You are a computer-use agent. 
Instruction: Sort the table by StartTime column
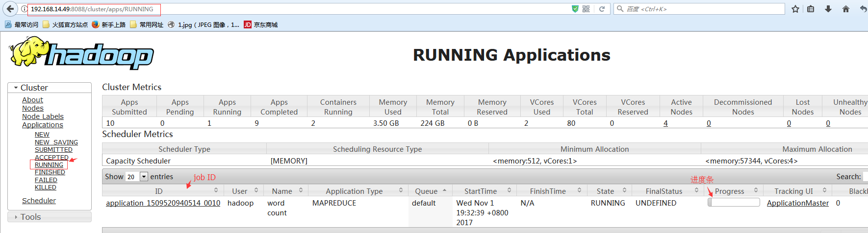tap(481, 191)
